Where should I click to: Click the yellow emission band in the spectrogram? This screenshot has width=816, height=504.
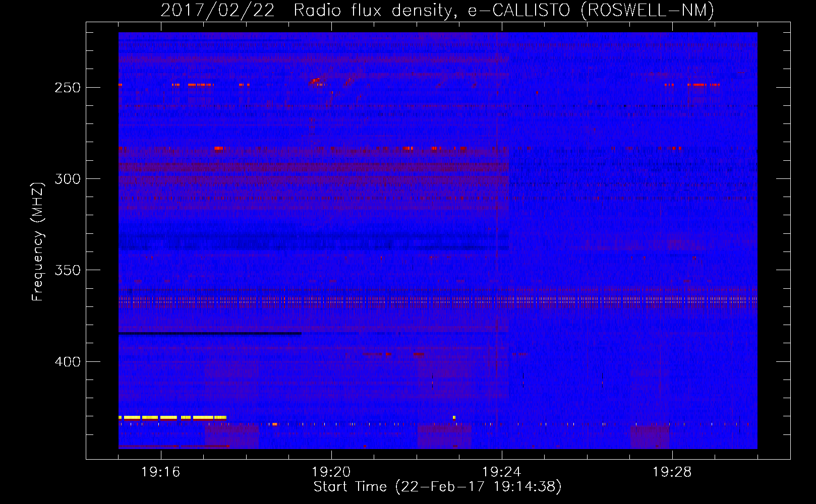[x=172, y=417]
